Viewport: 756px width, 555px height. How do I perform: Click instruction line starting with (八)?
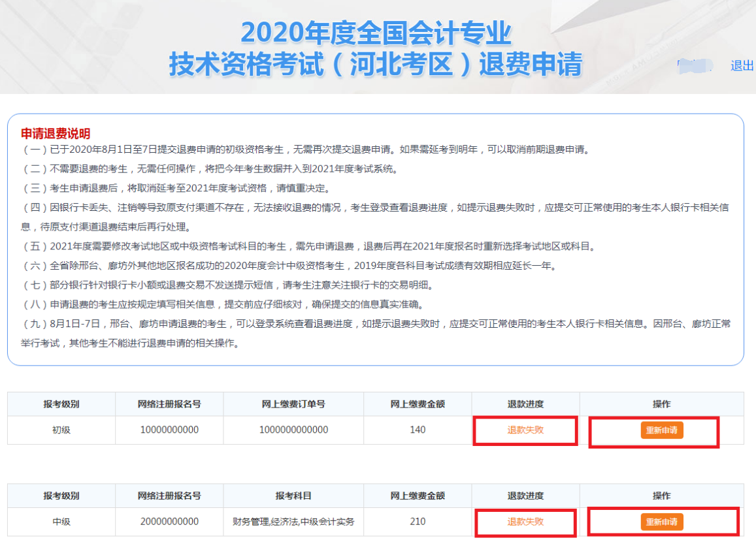(223, 304)
